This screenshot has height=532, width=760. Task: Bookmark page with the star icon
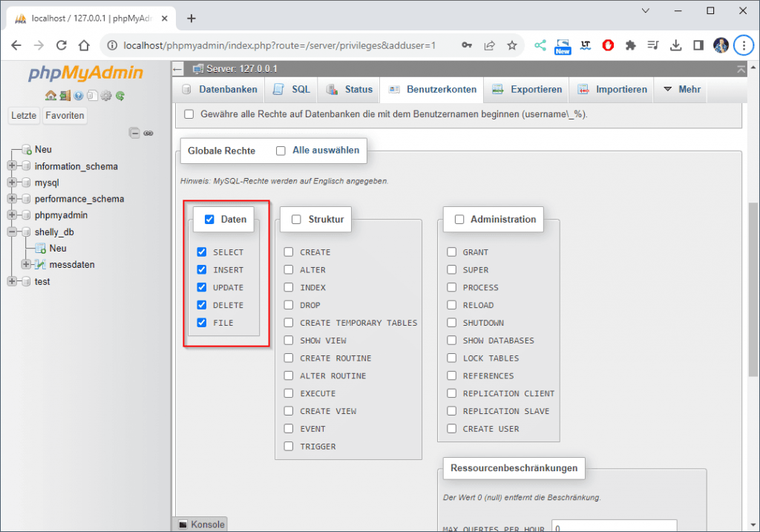tap(512, 45)
